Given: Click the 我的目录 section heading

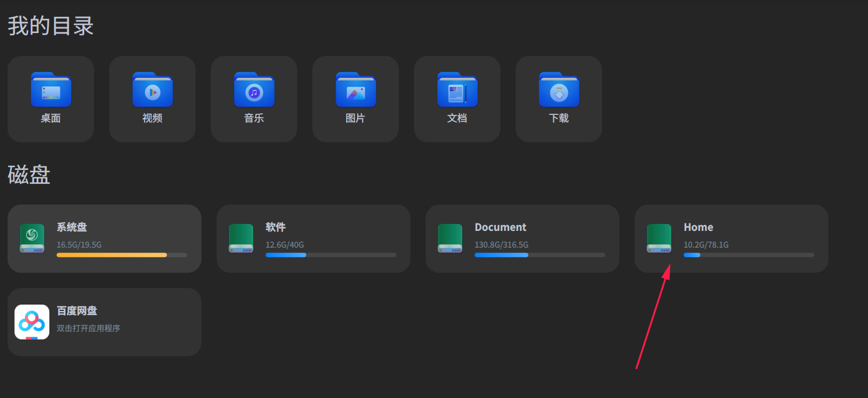Looking at the screenshot, I should click(51, 26).
